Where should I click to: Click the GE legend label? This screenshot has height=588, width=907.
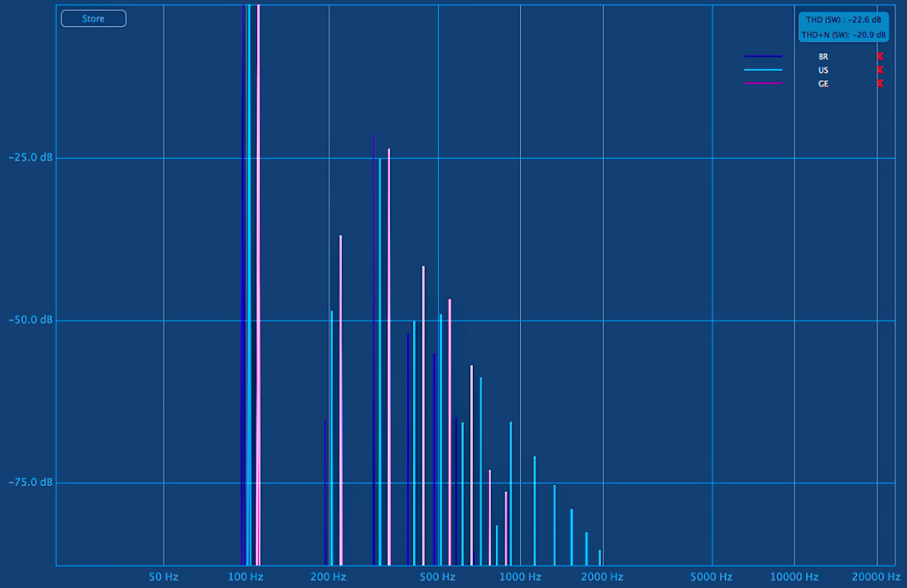coord(823,84)
